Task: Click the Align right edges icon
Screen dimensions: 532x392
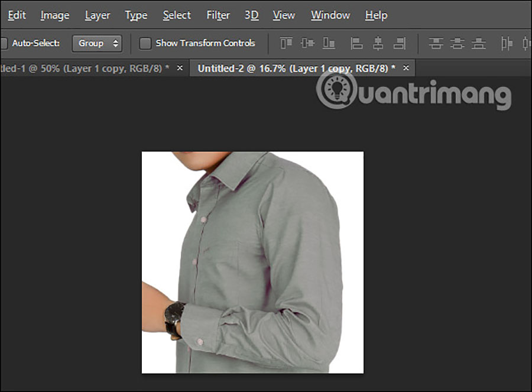Action: (x=400, y=43)
